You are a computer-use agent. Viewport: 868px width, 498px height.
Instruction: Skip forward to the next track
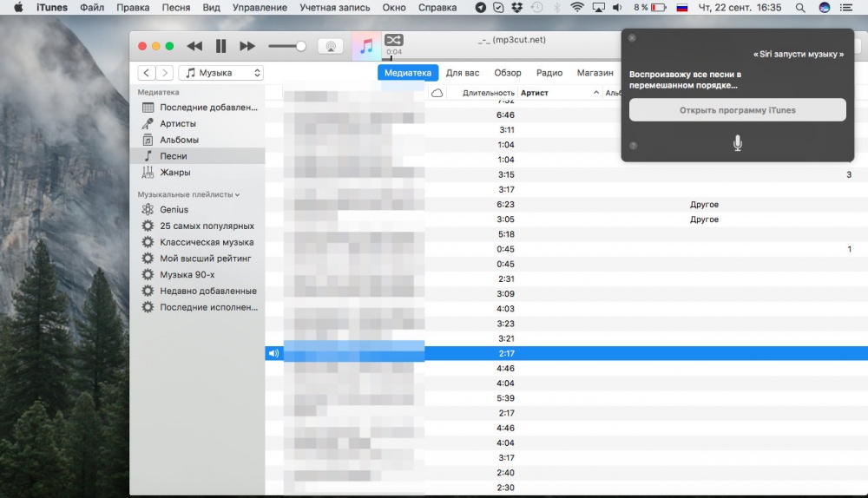247,47
